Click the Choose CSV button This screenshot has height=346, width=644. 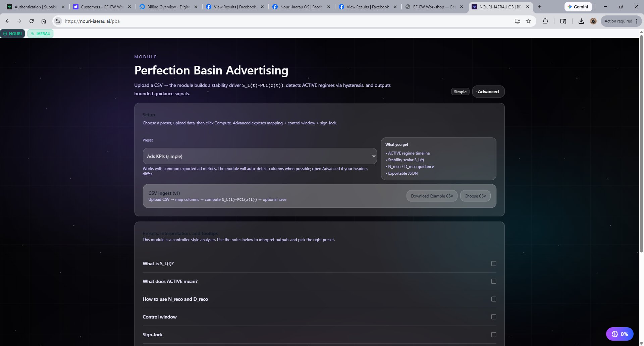pyautogui.click(x=475, y=196)
